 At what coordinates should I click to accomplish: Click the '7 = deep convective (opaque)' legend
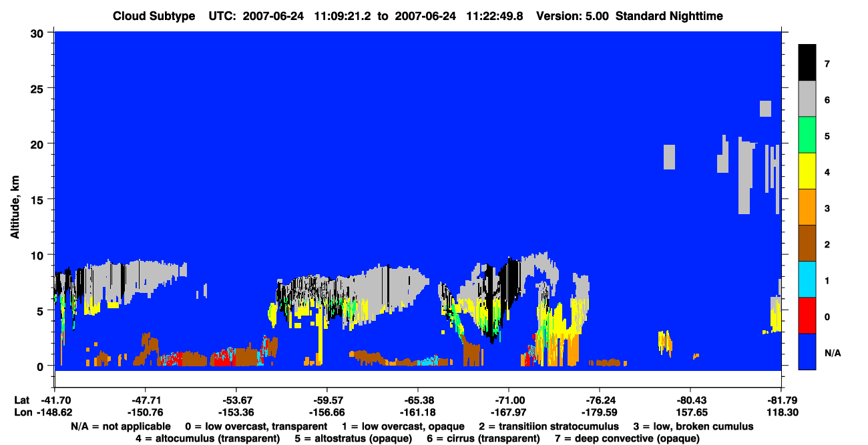[x=627, y=438]
